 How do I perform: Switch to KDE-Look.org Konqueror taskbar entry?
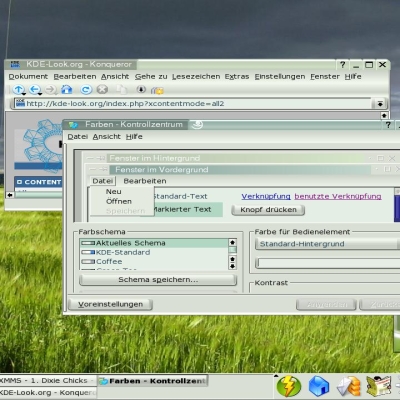(x=48, y=392)
